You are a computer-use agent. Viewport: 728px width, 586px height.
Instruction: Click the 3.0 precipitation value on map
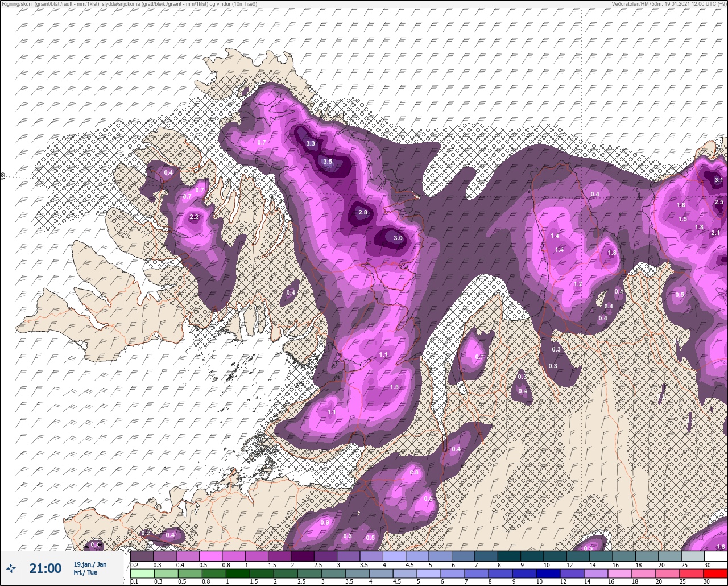tap(398, 238)
